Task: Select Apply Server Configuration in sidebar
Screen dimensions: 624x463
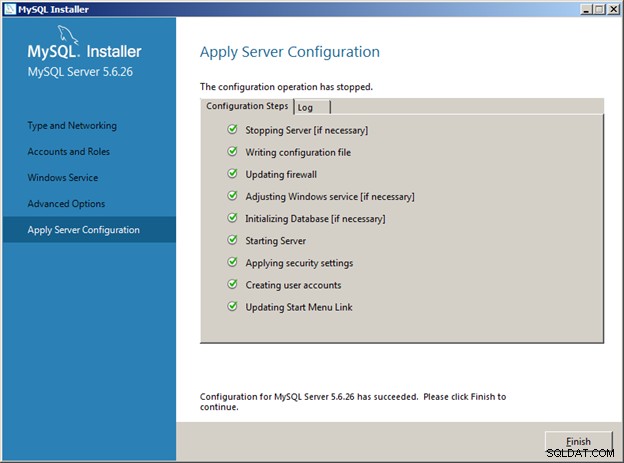Action: (x=89, y=230)
